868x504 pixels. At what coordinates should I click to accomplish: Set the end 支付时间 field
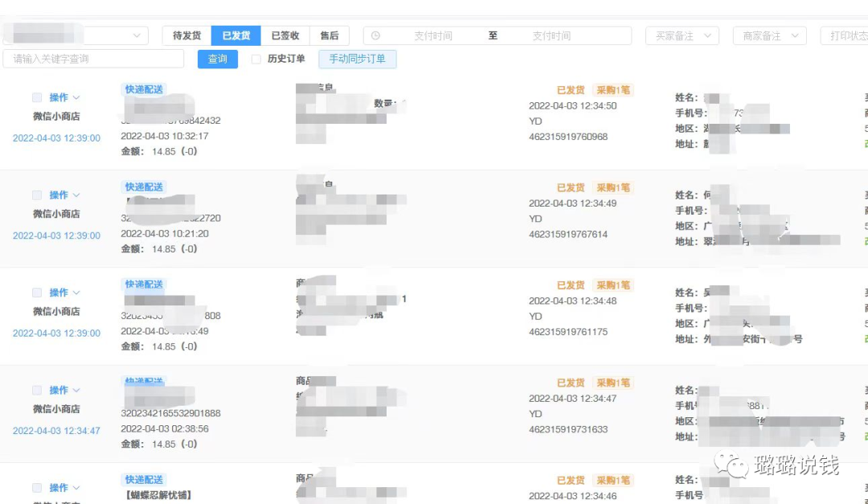[551, 35]
